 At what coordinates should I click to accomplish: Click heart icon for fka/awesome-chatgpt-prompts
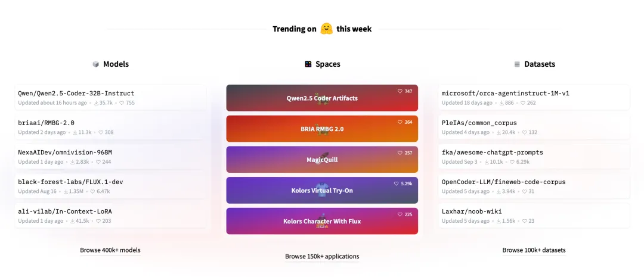click(x=512, y=161)
